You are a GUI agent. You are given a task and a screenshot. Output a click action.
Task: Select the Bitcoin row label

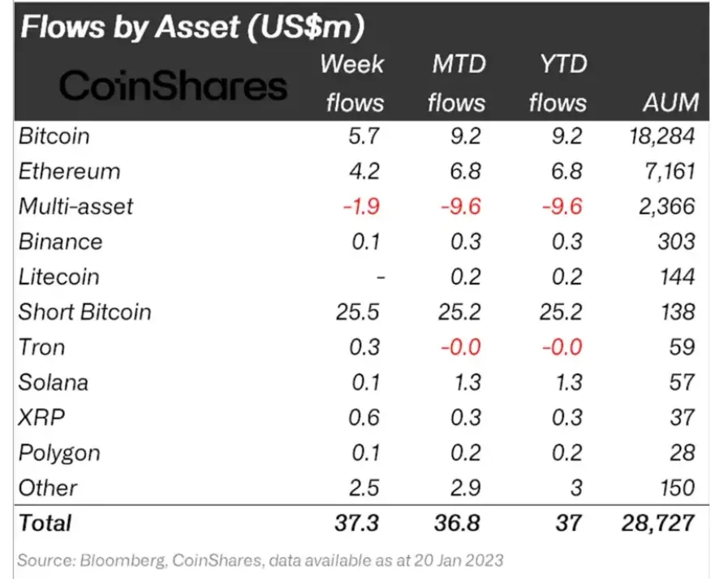(x=54, y=136)
